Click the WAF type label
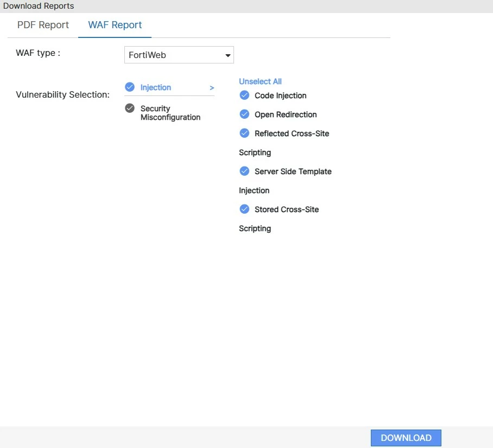 pos(38,53)
